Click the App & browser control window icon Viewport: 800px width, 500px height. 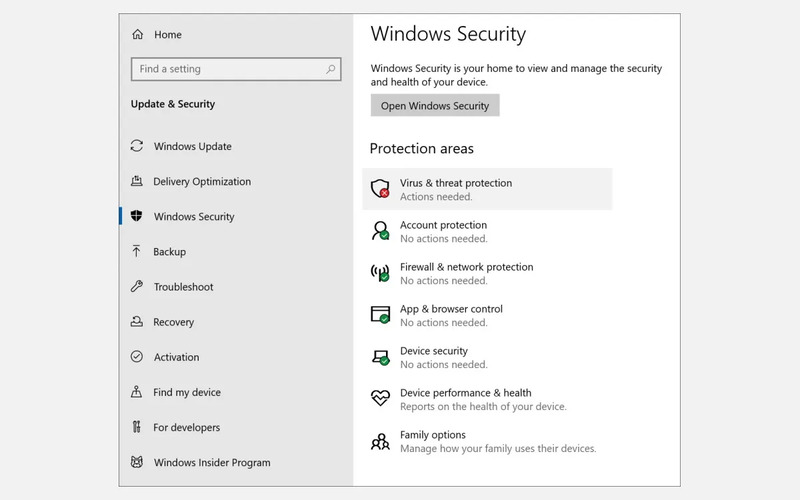[380, 315]
